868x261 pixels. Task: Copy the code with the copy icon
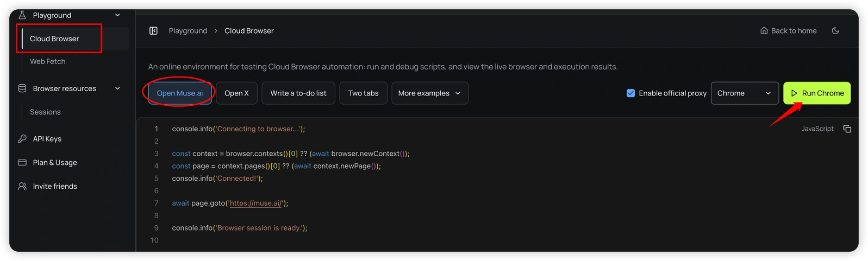[x=847, y=129]
